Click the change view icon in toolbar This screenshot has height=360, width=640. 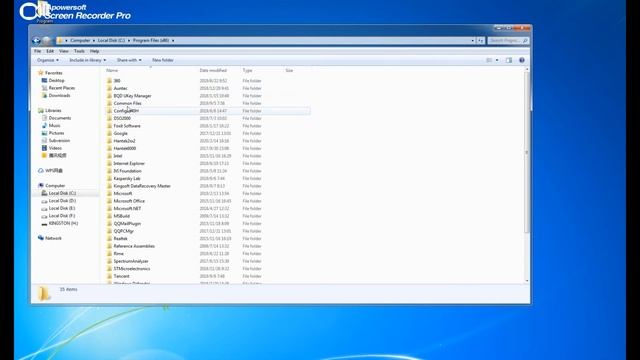click(x=489, y=60)
